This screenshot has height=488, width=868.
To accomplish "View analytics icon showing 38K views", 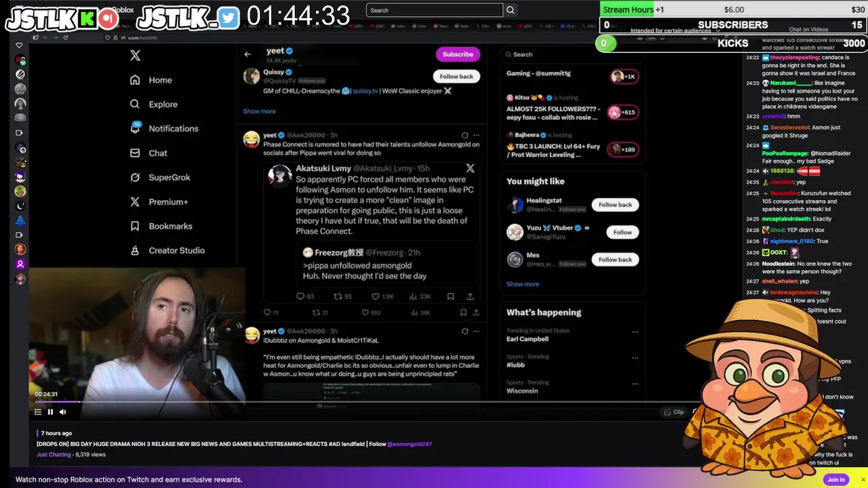I will pos(414,312).
